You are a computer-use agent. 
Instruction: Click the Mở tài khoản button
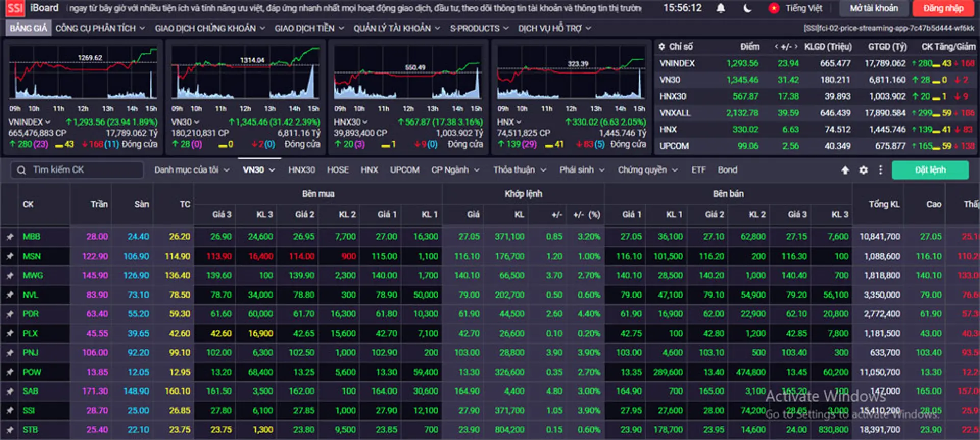pos(874,8)
